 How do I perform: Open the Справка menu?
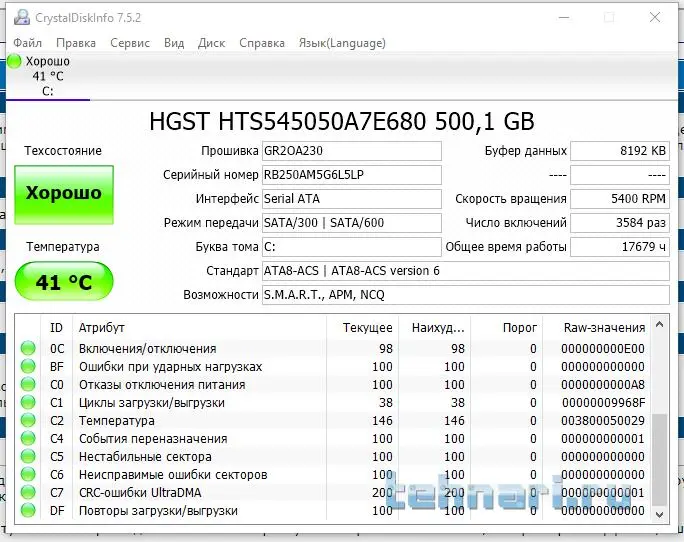coord(262,43)
